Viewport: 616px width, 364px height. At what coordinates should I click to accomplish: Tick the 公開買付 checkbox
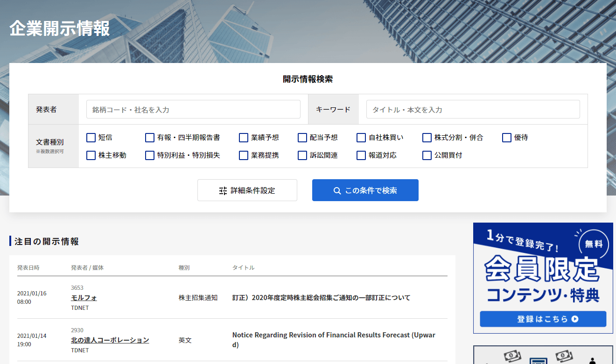coord(427,155)
